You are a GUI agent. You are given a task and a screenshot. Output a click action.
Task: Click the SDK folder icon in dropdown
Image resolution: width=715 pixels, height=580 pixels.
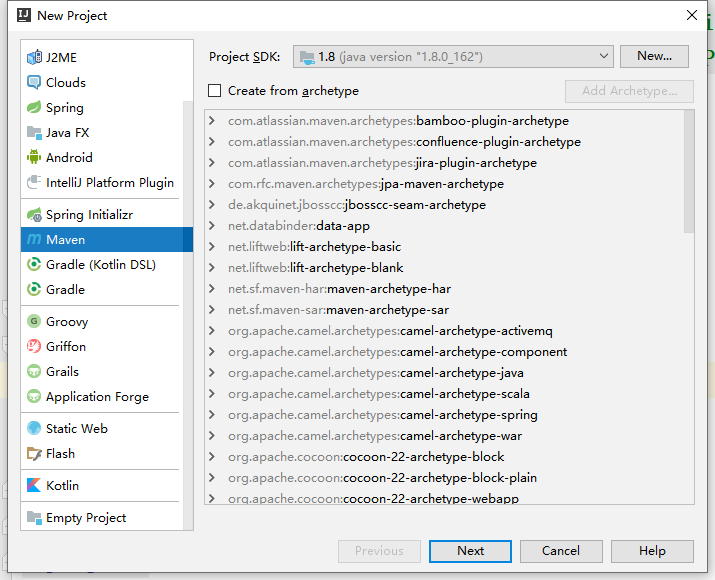coord(307,57)
